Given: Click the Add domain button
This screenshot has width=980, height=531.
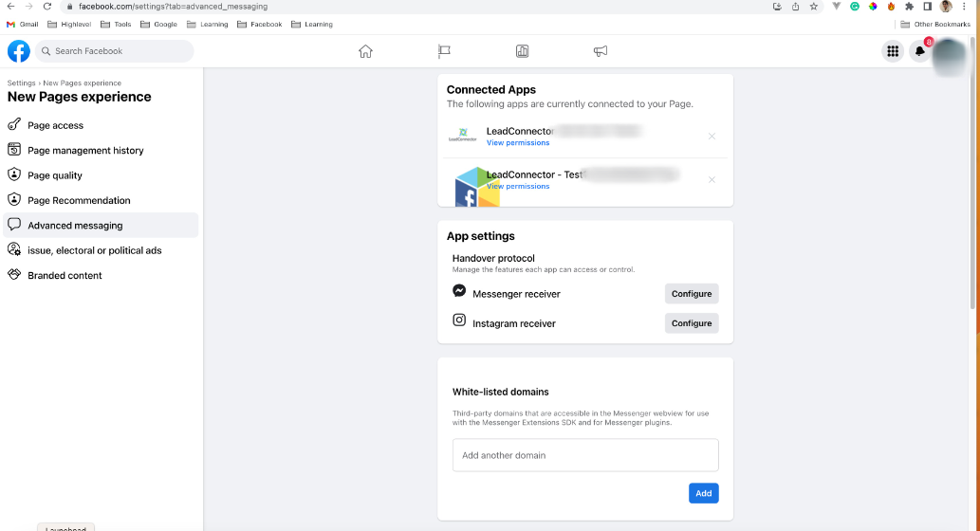Looking at the screenshot, I should [x=704, y=493].
